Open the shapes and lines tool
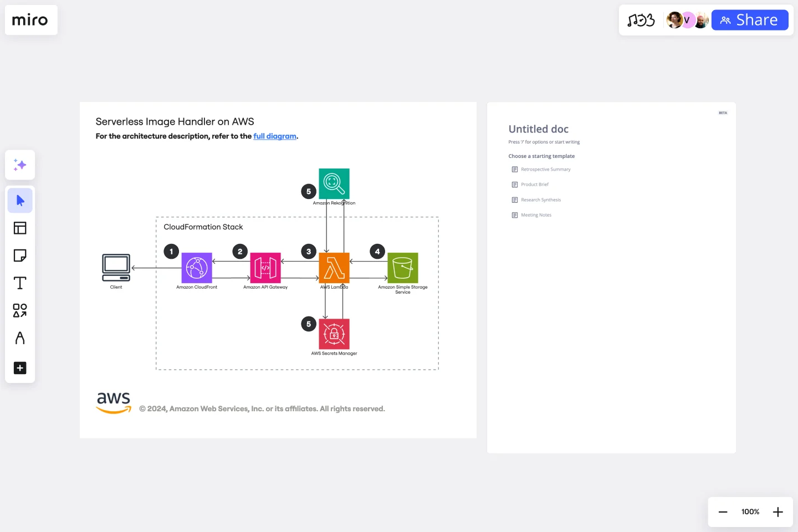798x532 pixels. tap(20, 310)
